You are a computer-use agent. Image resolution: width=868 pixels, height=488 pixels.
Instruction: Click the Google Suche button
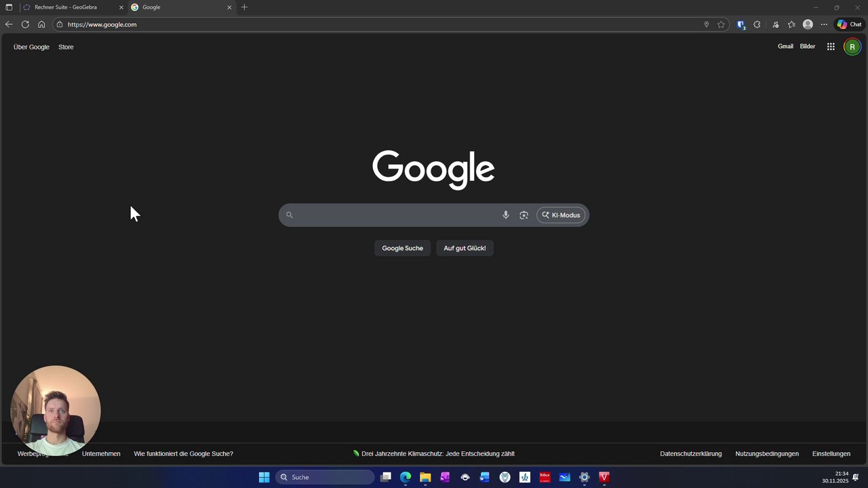(x=402, y=248)
